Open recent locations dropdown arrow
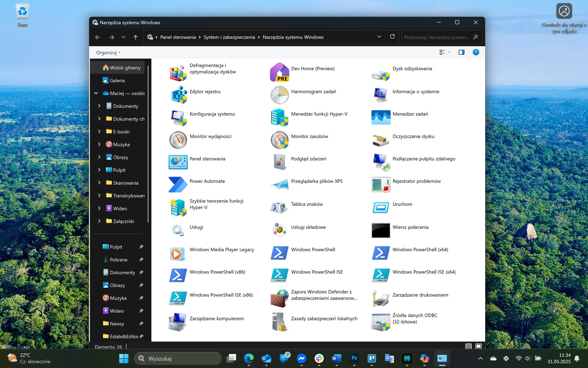Viewport: 588px width, 368px height. [x=123, y=37]
